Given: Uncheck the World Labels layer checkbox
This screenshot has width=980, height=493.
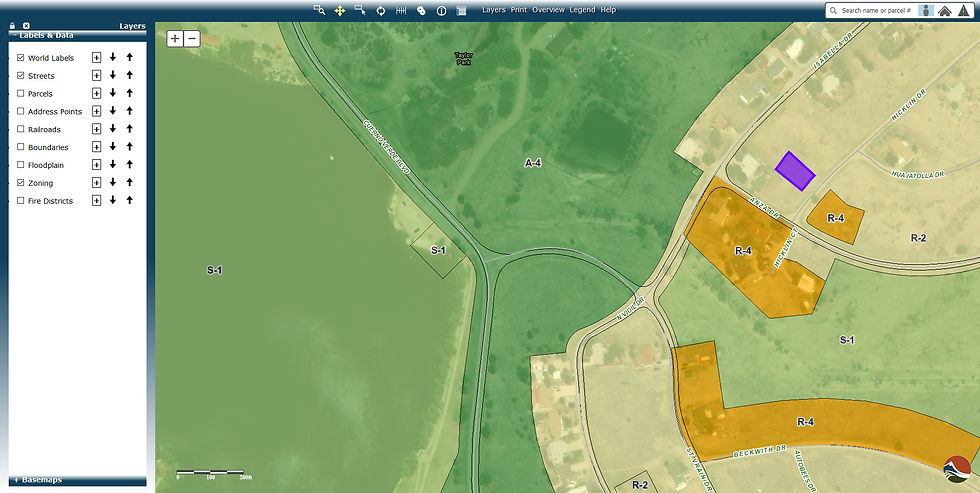Looking at the screenshot, I should [x=21, y=57].
